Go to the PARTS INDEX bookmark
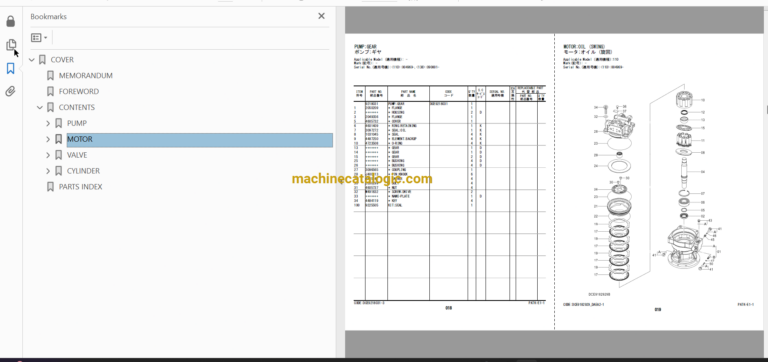 (80, 187)
